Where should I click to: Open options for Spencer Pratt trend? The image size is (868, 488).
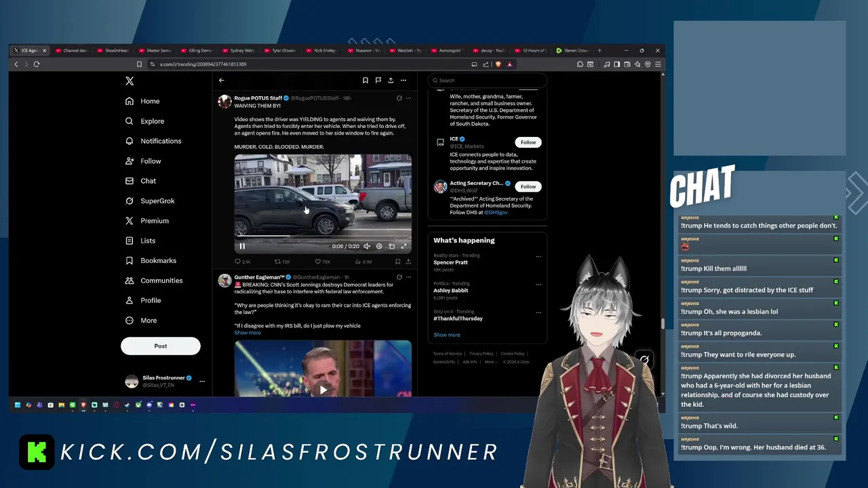[538, 257]
